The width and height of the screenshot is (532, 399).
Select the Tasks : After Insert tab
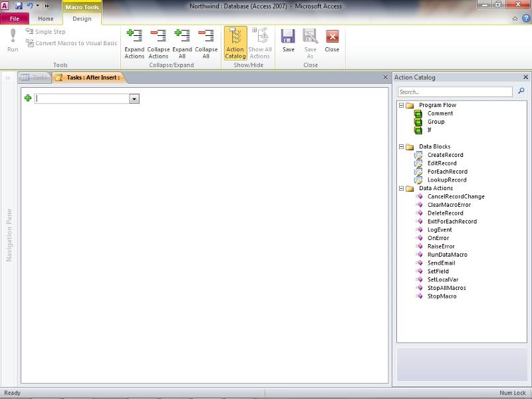pos(89,77)
